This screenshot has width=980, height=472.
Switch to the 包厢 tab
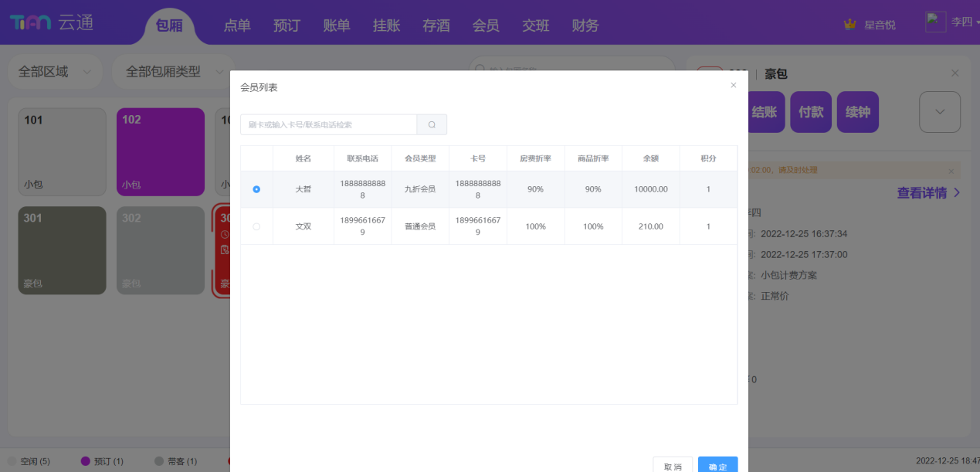pos(169,25)
